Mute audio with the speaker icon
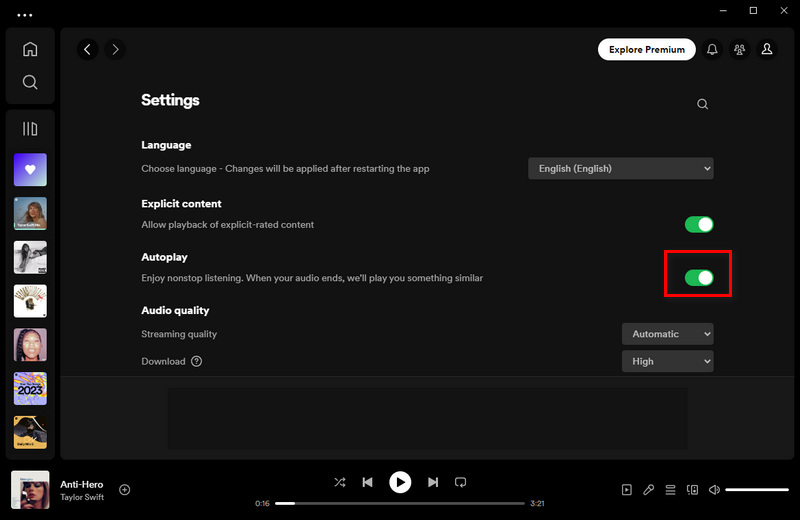The height and width of the screenshot is (520, 800). click(x=714, y=490)
